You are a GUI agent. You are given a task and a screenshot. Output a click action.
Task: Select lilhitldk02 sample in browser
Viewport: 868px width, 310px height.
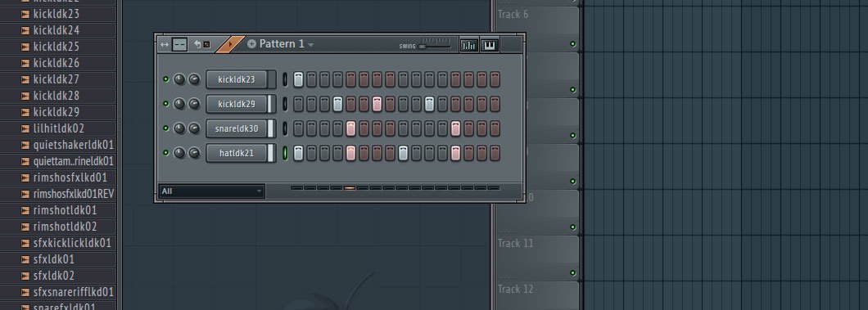[x=58, y=128]
